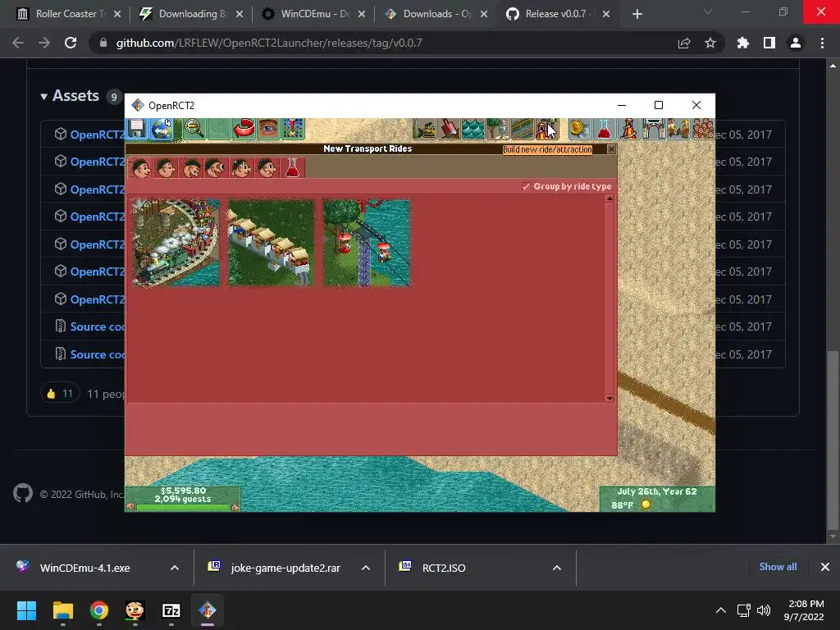Click ride list scrollbar down arrow
This screenshot has width=840, height=630.
tap(609, 398)
